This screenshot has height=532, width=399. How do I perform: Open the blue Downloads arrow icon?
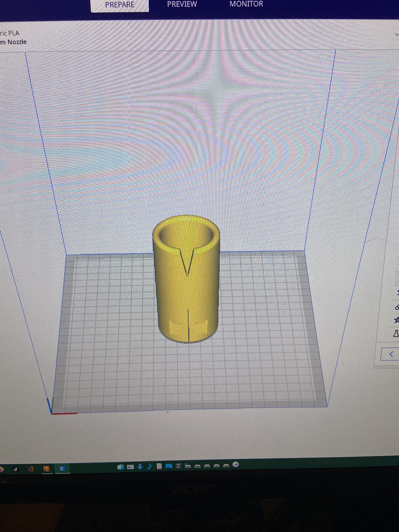click(140, 467)
